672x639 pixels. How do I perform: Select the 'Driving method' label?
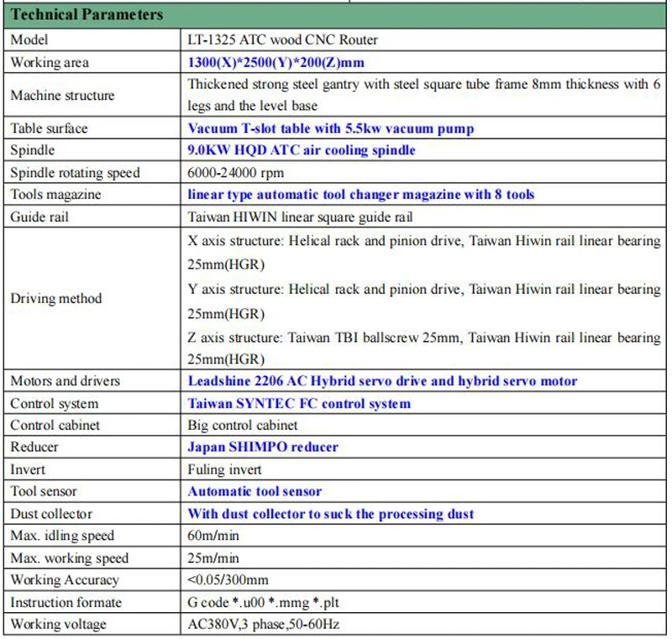(56, 298)
